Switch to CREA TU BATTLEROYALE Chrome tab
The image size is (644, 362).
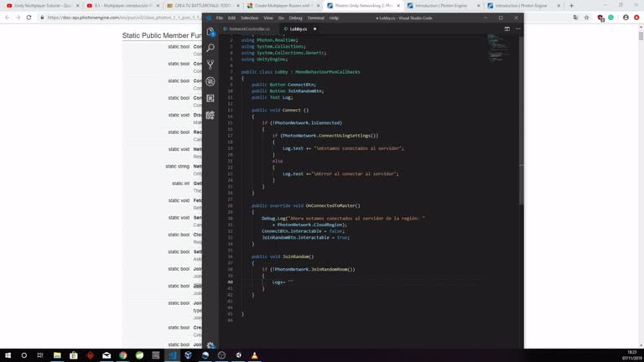[x=203, y=6]
